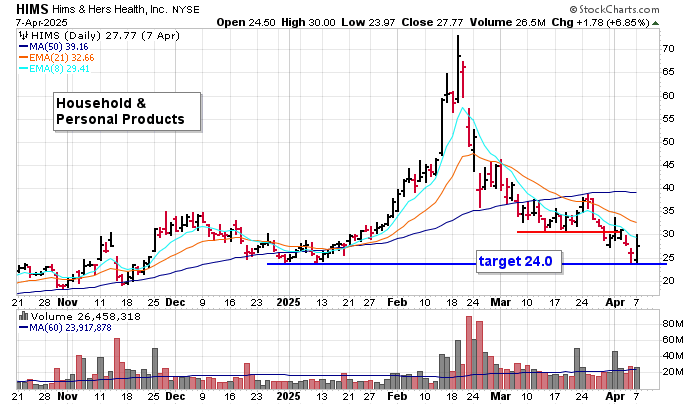Click the cyan EMA(8) legend line marker

pos(23,69)
